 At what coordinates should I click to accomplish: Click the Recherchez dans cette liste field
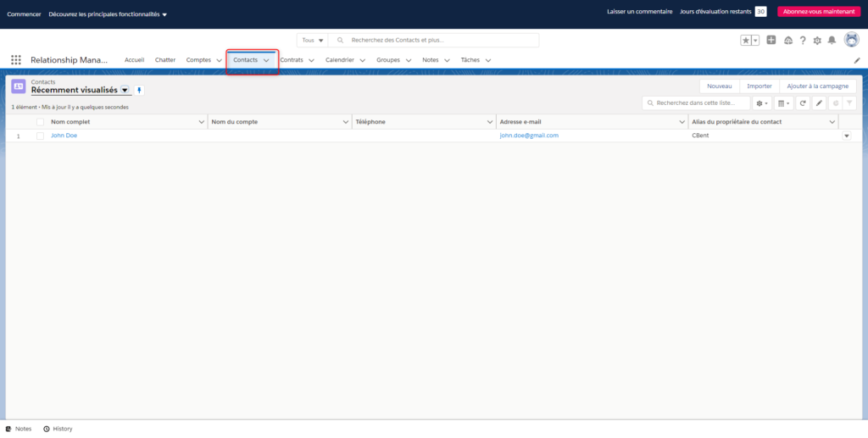click(697, 103)
